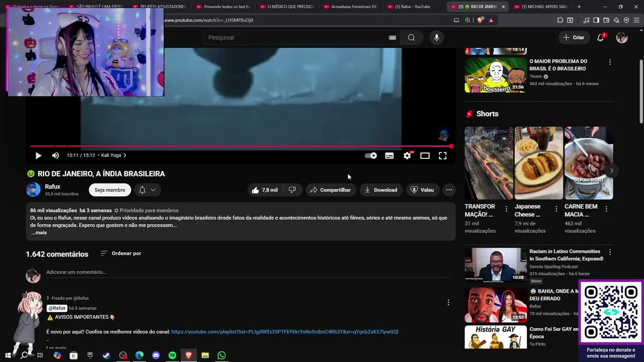Switch to O MÉDICO QUE PRECISOU tab
Viewport: 644px width, 362px height.
pyautogui.click(x=287, y=7)
